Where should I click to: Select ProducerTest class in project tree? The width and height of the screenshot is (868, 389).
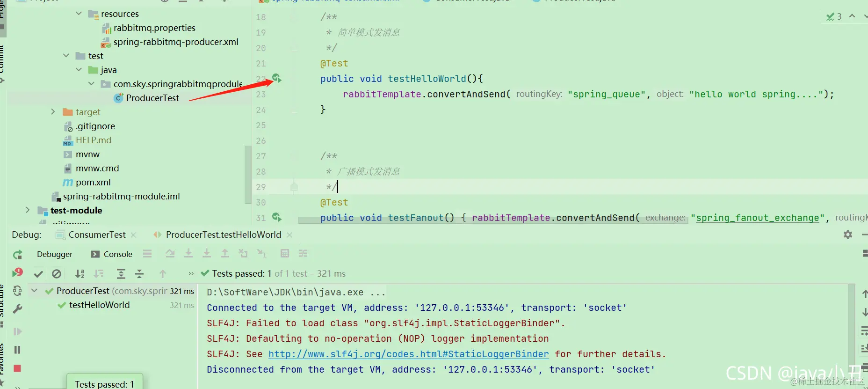152,98
